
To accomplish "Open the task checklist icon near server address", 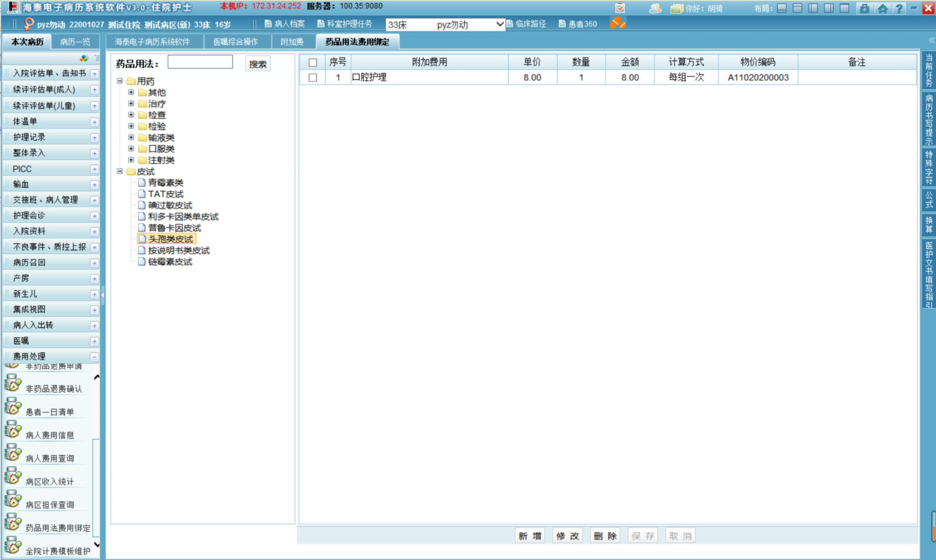I will tap(620, 8).
